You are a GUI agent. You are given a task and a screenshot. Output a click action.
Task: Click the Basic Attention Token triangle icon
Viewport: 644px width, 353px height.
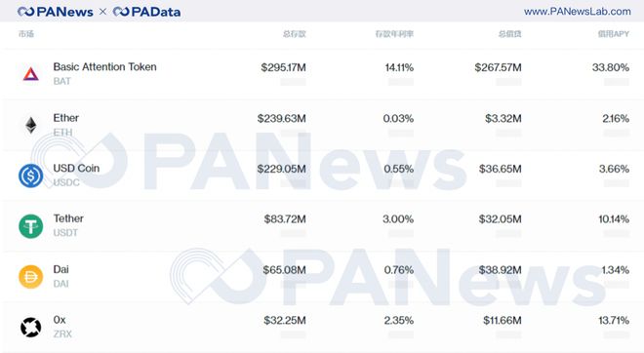(x=31, y=74)
